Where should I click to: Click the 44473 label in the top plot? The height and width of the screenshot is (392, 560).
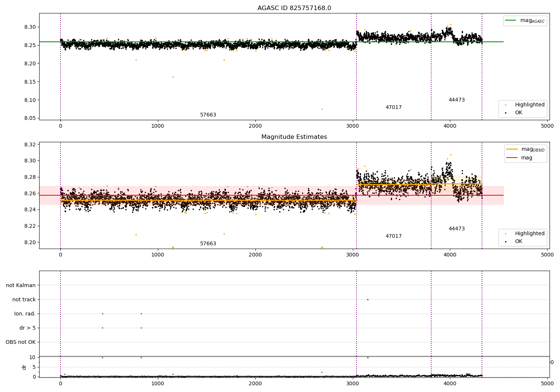[457, 100]
